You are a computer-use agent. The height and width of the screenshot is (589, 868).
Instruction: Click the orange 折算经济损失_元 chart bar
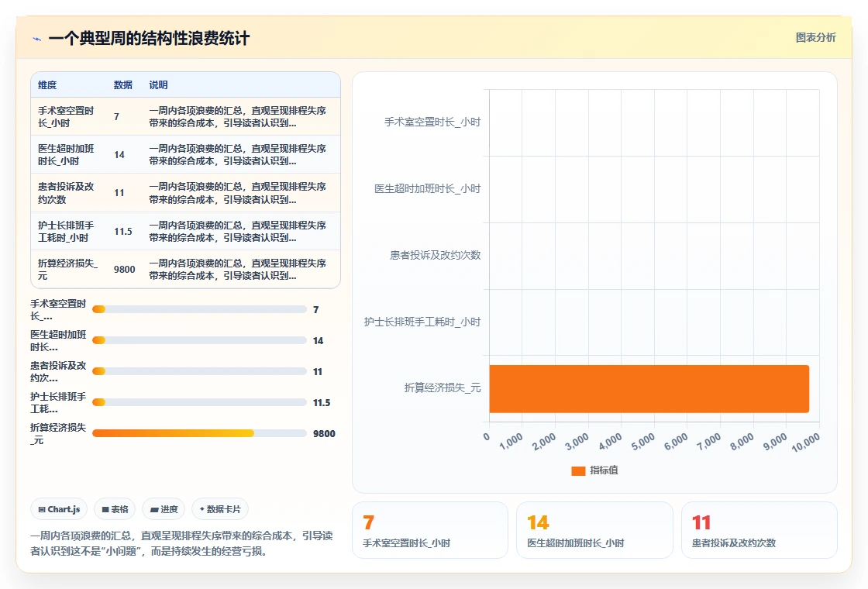(649, 388)
